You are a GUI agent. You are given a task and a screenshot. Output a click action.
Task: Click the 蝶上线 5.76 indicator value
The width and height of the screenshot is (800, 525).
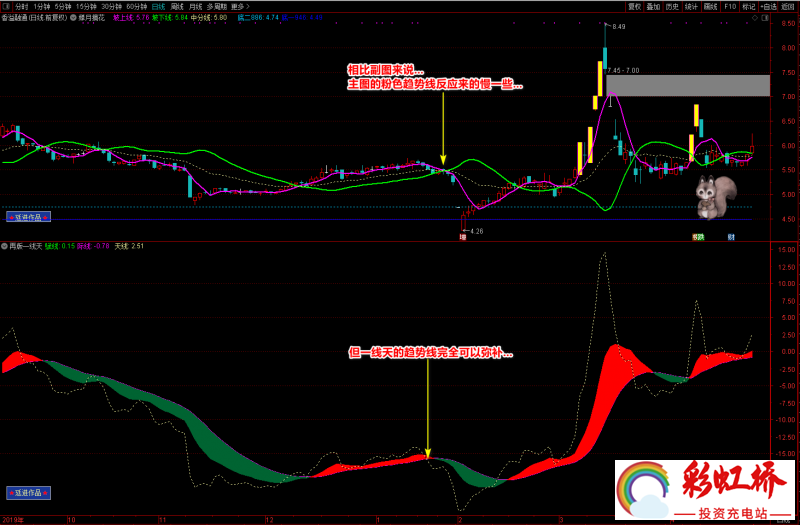[x=131, y=18]
